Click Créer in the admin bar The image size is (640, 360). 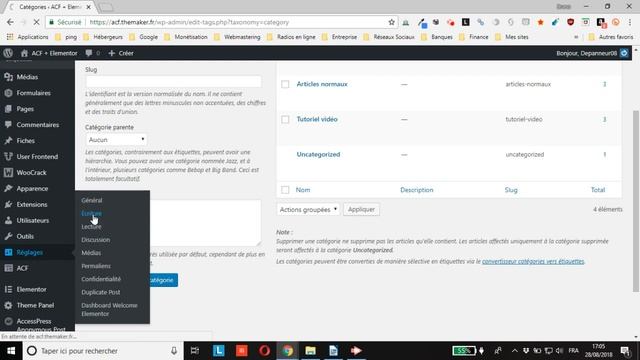point(121,53)
